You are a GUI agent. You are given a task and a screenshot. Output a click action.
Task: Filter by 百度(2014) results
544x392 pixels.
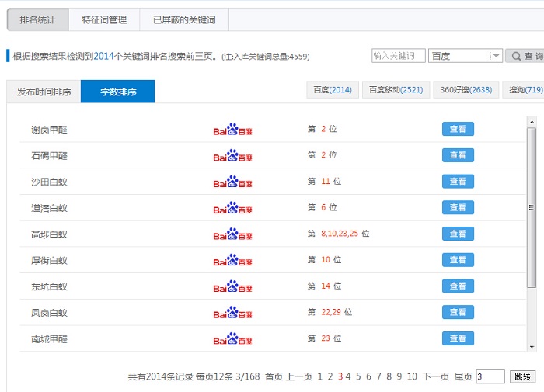(333, 90)
